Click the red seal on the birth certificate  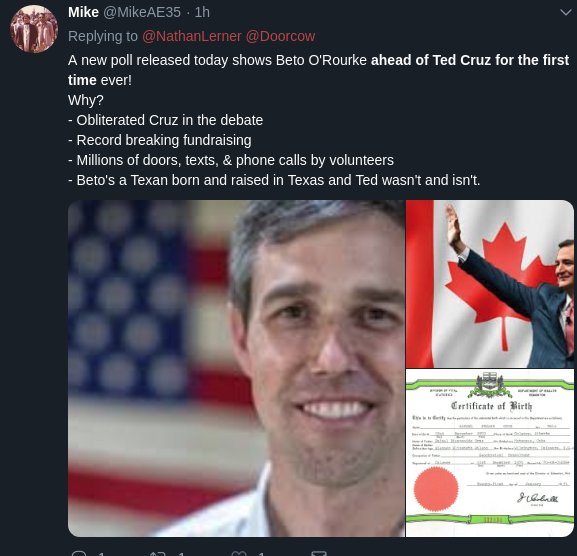[436, 489]
